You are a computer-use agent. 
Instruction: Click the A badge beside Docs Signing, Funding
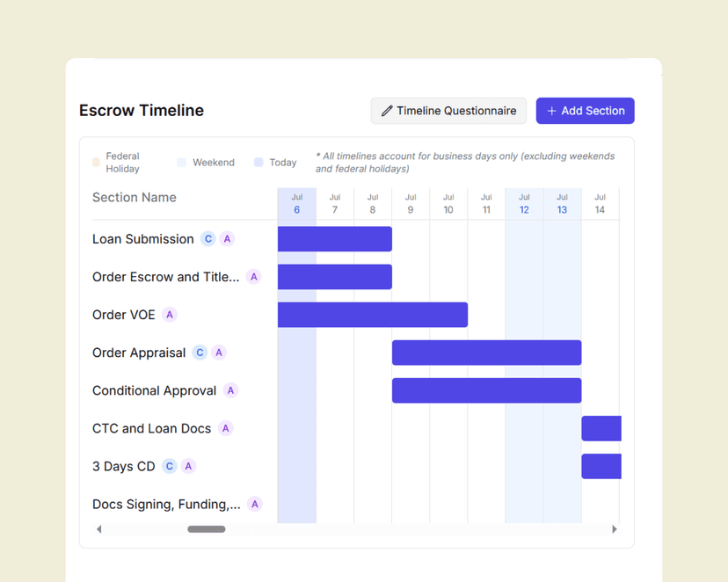pos(254,504)
